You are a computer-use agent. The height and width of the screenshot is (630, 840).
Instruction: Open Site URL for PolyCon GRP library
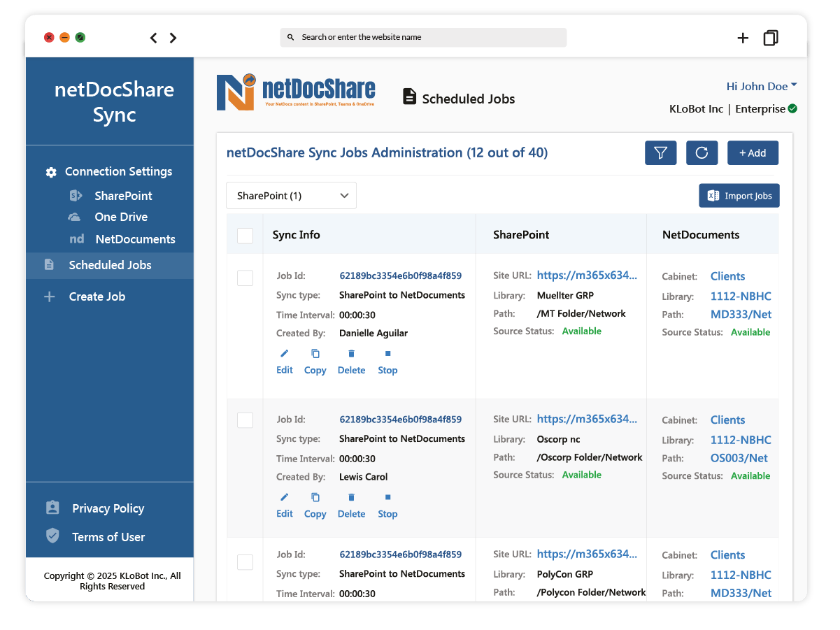point(587,554)
